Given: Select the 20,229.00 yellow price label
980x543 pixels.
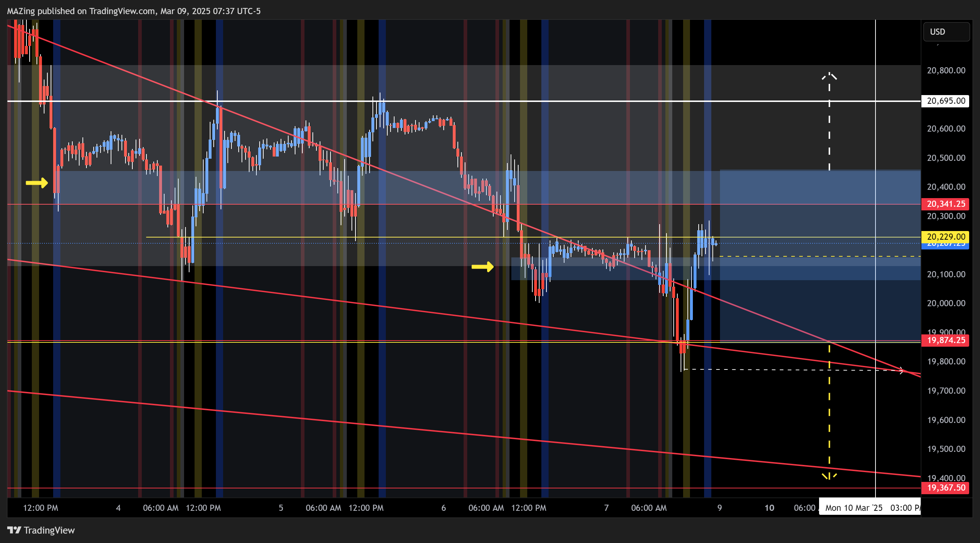Looking at the screenshot, I should pyautogui.click(x=945, y=236).
